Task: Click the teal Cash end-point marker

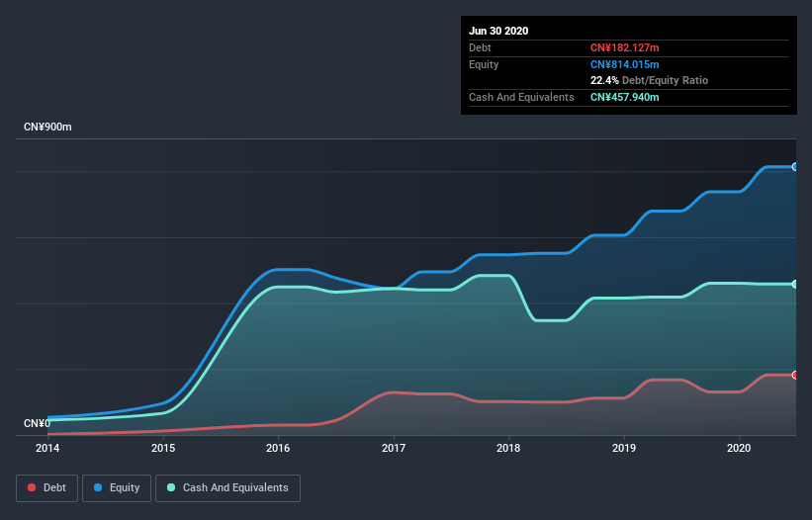Action: pyautogui.click(x=795, y=284)
